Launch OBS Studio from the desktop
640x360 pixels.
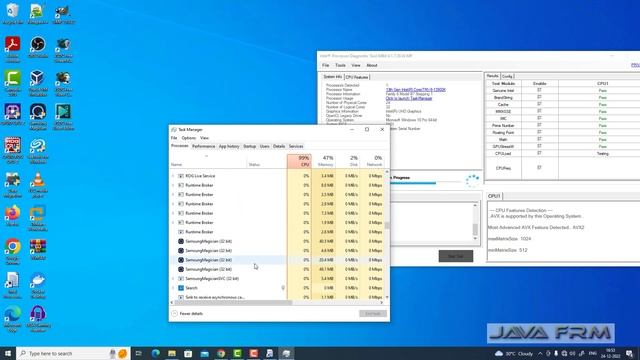pos(38,47)
